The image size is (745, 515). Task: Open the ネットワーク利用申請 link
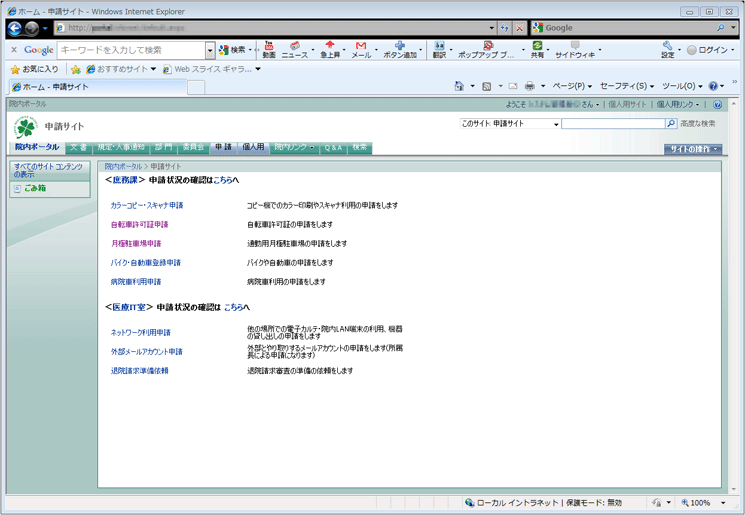pos(140,332)
